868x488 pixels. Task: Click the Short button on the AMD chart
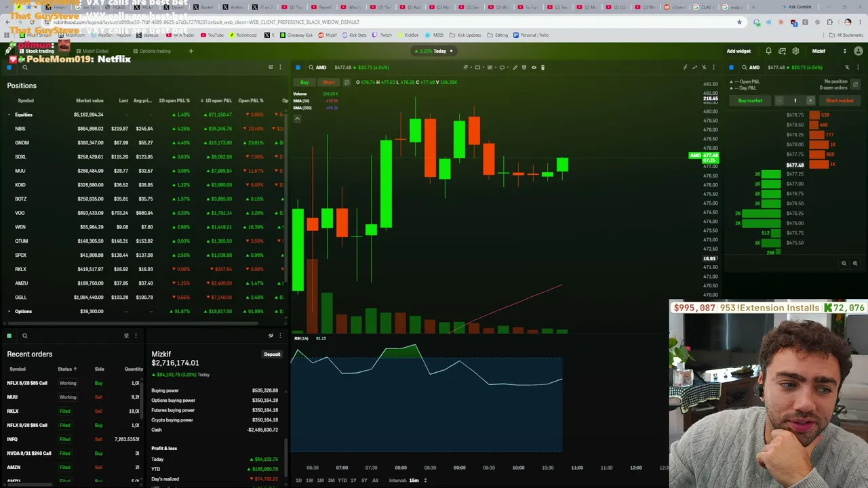coord(328,83)
